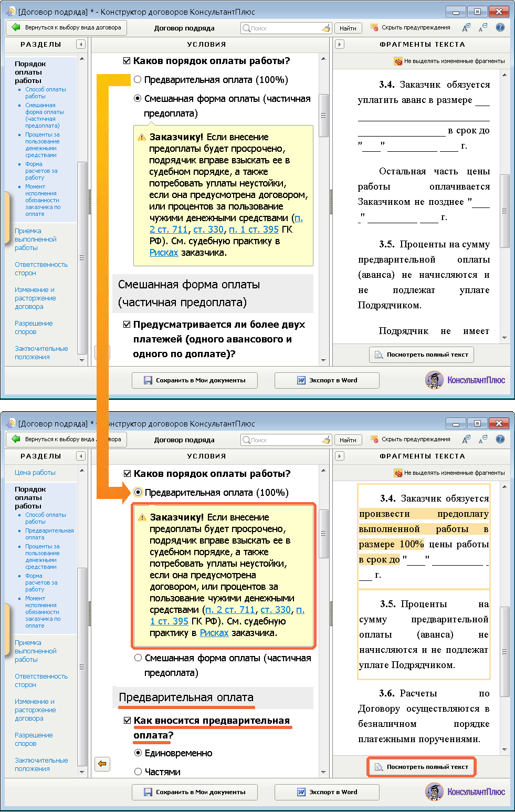Click the fragments panel scrollbar thumb in upper window
Viewport: 515px width, 812px height.
tap(505, 211)
